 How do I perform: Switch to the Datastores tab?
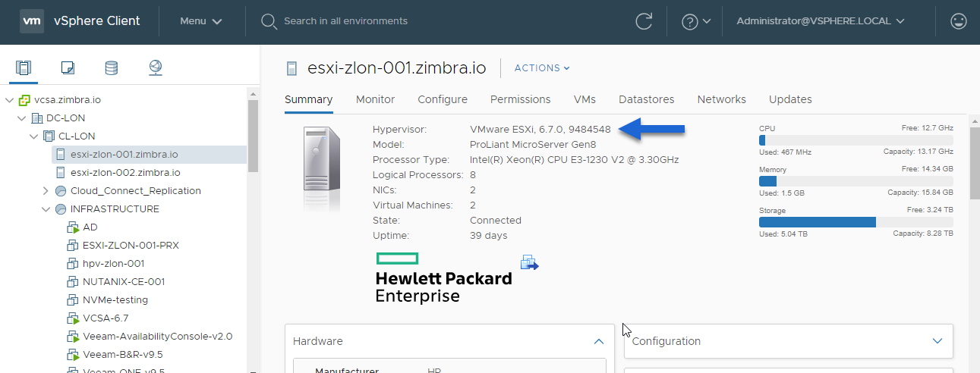click(647, 99)
